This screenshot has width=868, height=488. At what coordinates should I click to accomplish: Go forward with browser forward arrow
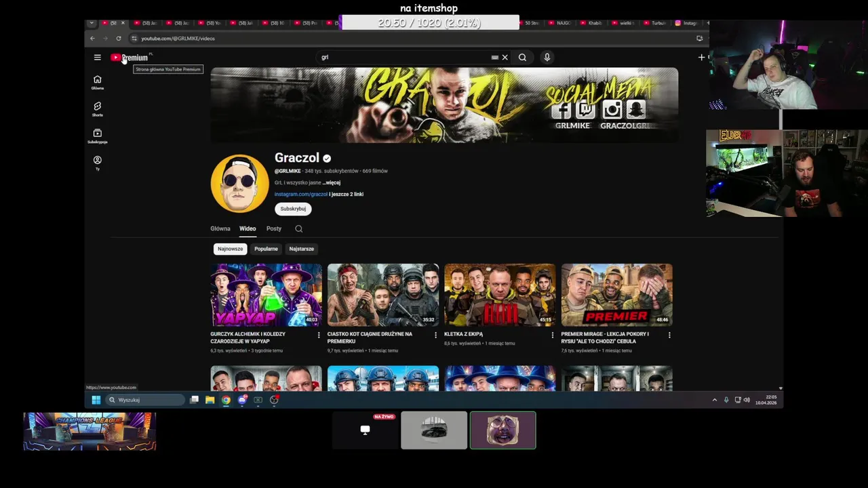(105, 38)
